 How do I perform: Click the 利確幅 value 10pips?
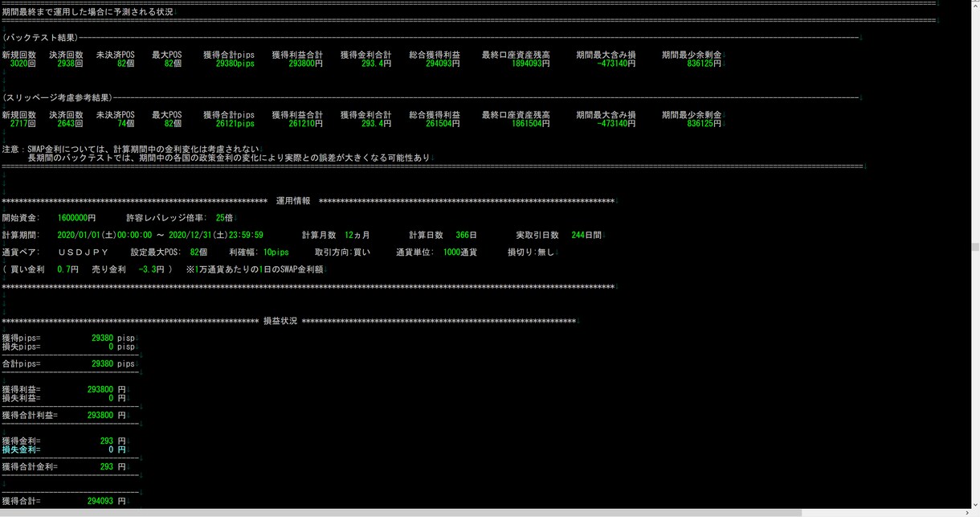[276, 252]
